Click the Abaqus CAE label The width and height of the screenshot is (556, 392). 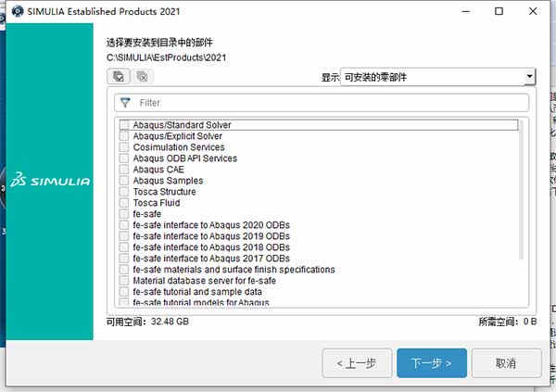(x=158, y=170)
